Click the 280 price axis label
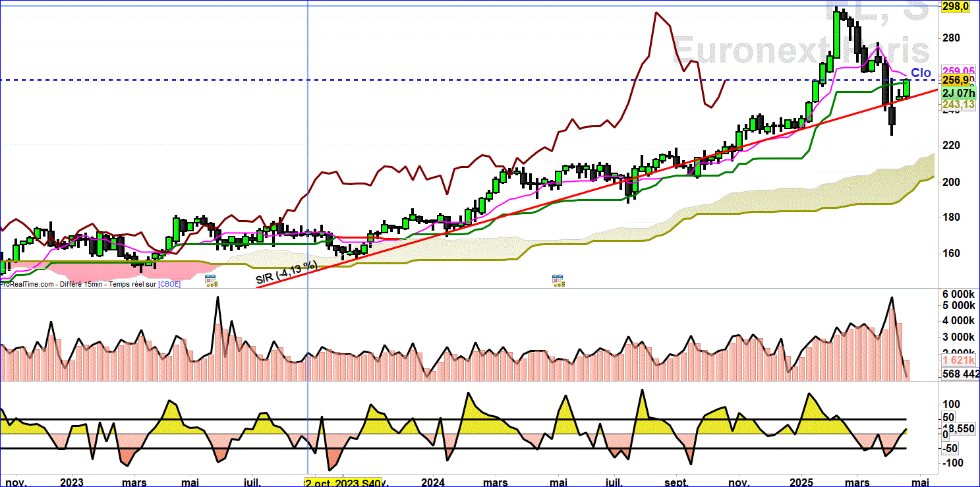Screen dimensions: 980x487 point(950,38)
